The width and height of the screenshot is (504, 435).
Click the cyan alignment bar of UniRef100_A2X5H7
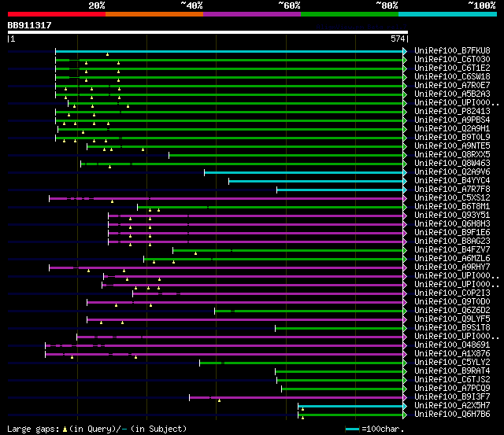[350, 407]
